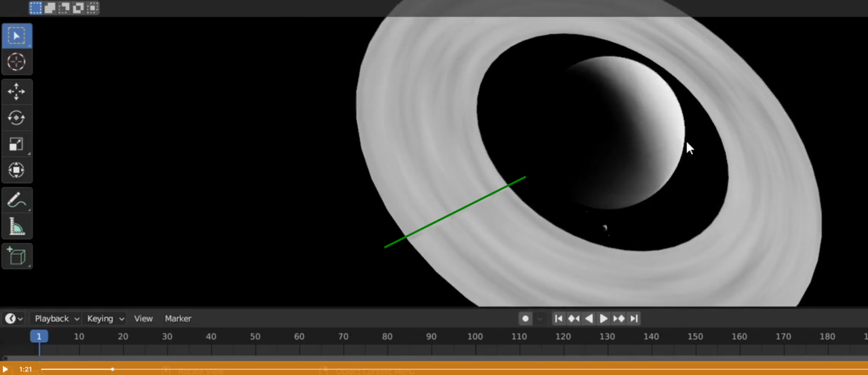868x375 pixels.
Task: Open the timeline View menu
Action: click(x=143, y=319)
